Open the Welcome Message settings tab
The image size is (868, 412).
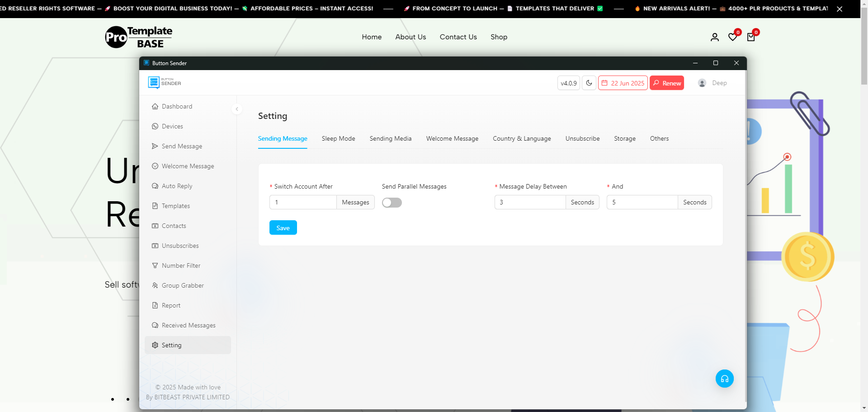click(x=452, y=138)
